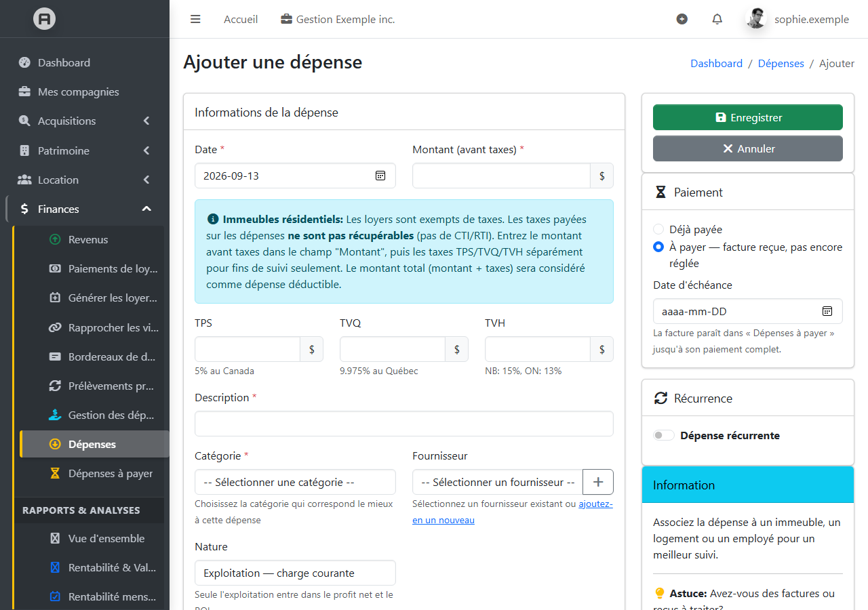
Task: Click the Paiements de loyer money icon
Action: click(55, 268)
